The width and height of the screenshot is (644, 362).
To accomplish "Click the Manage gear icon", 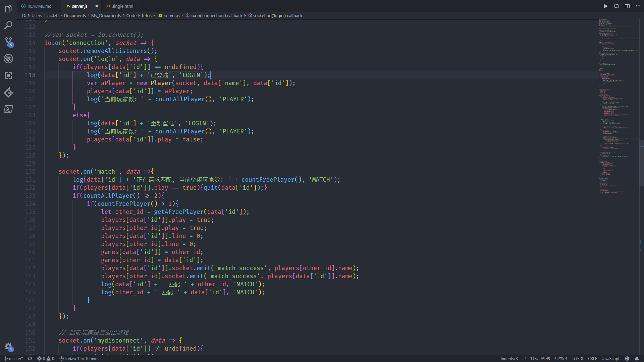I will pos(8,347).
